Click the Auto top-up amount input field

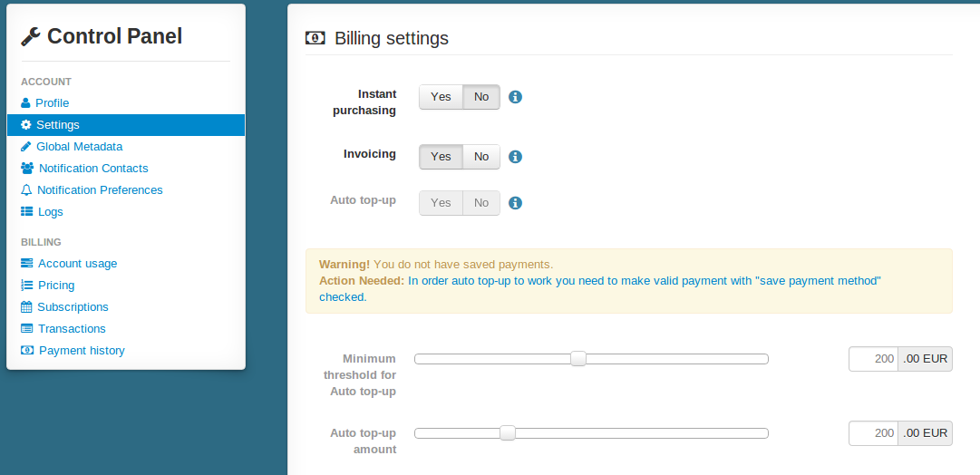[873, 433]
